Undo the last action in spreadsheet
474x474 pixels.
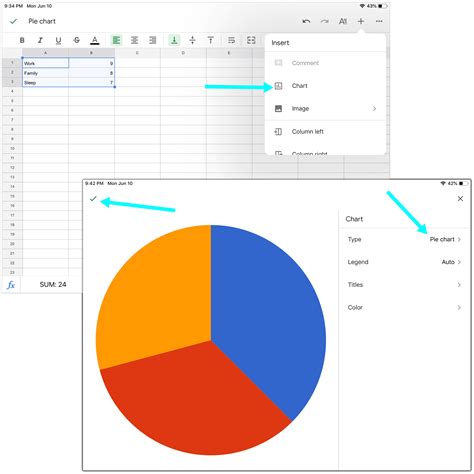(306, 21)
